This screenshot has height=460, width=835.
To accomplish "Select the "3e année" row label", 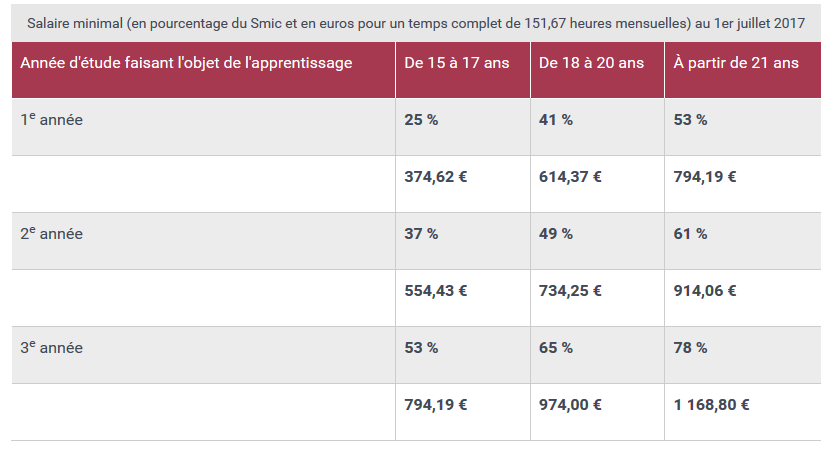I will (x=52, y=348).
